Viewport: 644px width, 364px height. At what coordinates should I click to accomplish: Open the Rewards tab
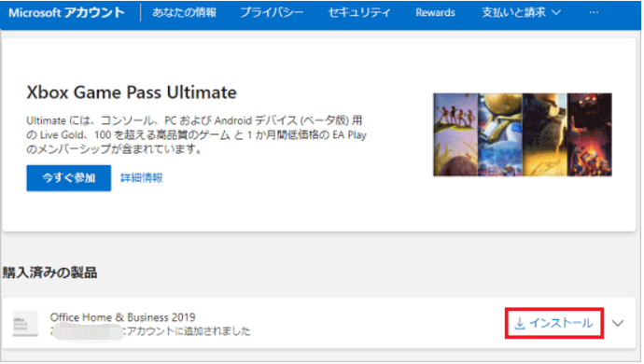coord(435,13)
